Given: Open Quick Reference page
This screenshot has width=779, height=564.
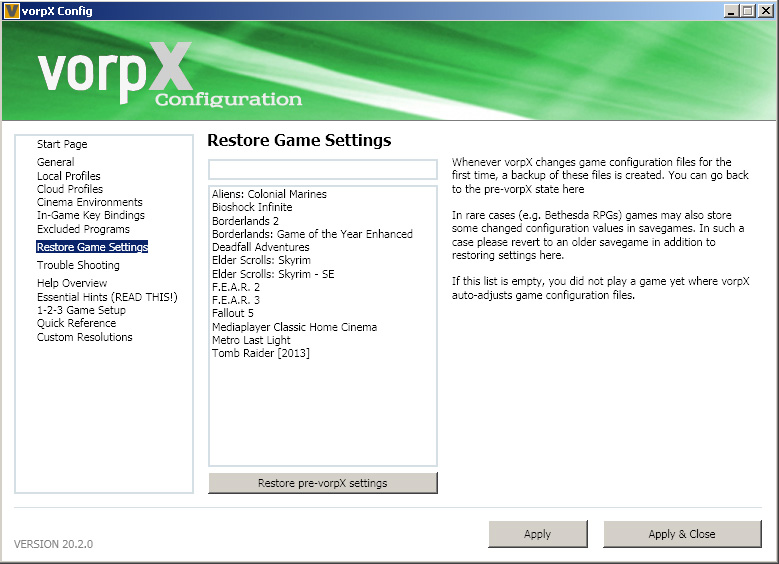Looking at the screenshot, I should (76, 323).
